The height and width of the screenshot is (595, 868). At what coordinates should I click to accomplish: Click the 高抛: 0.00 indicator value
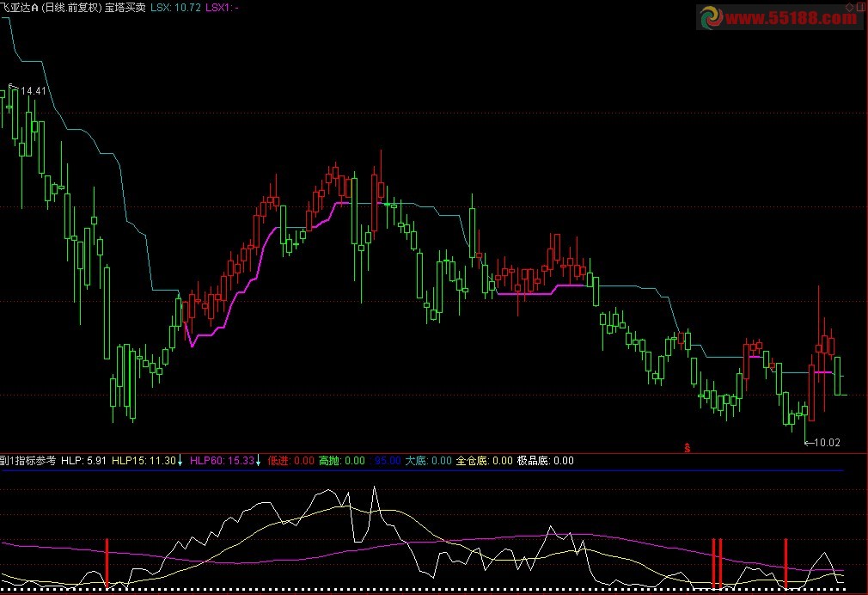pos(342,461)
